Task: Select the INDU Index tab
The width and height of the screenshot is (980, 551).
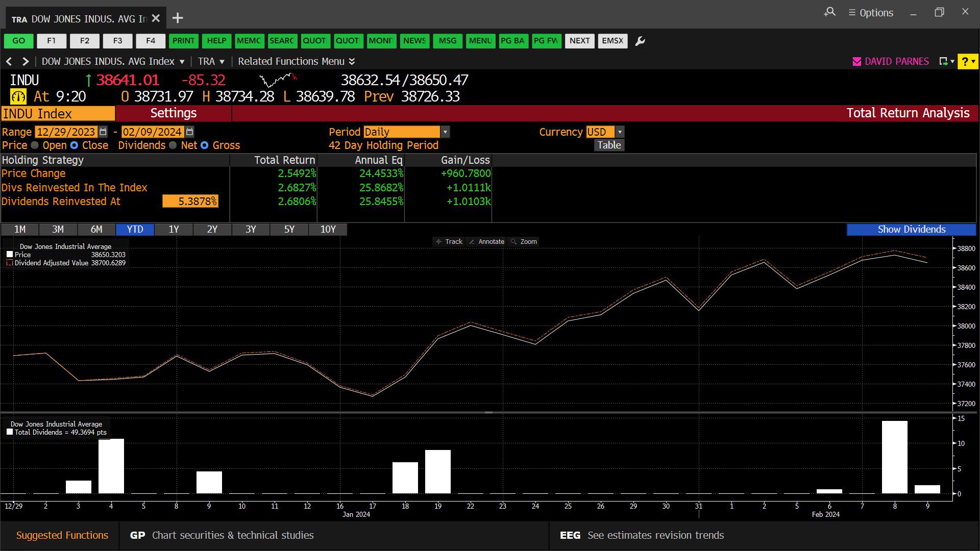Action: [58, 114]
